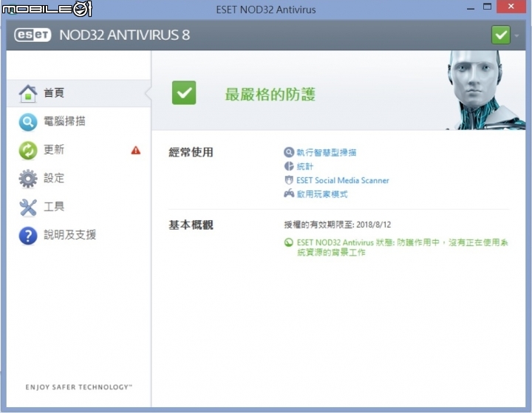The height and width of the screenshot is (413, 532).
Task: Click the gamepad icon before 啟用玩家模式
Action: (x=289, y=194)
